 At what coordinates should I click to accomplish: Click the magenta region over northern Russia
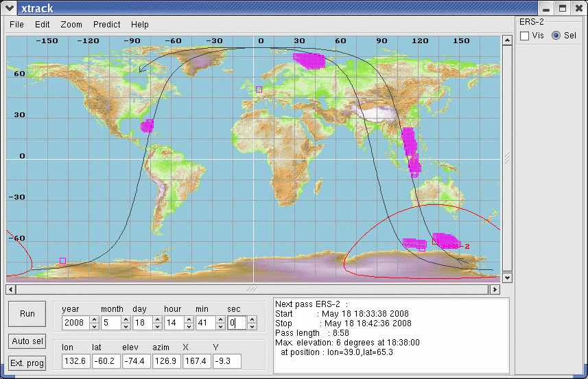click(x=309, y=61)
